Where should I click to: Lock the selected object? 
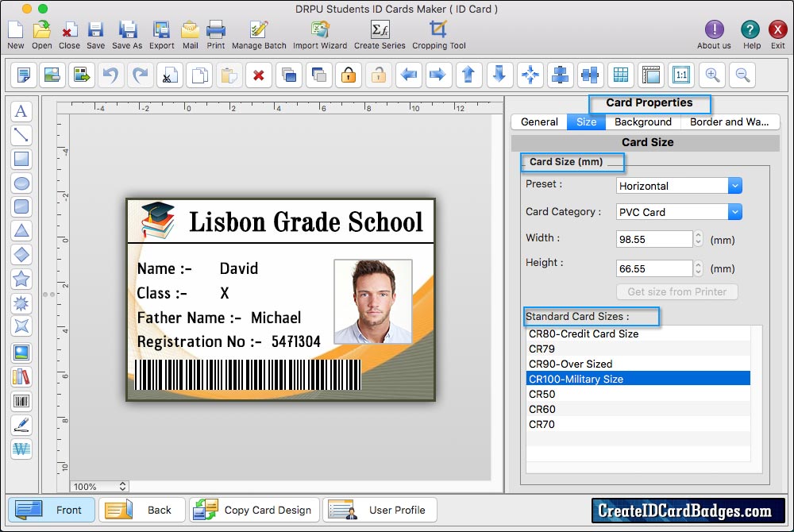click(349, 75)
